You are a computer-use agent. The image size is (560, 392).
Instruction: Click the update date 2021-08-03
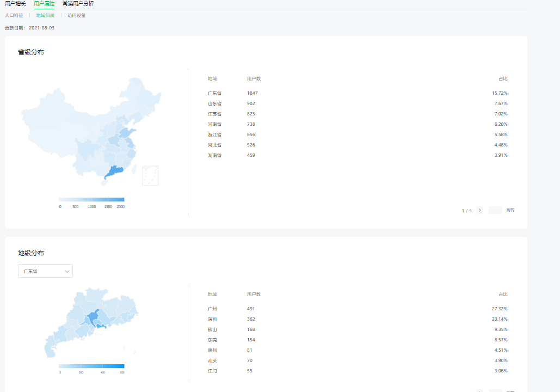click(42, 28)
